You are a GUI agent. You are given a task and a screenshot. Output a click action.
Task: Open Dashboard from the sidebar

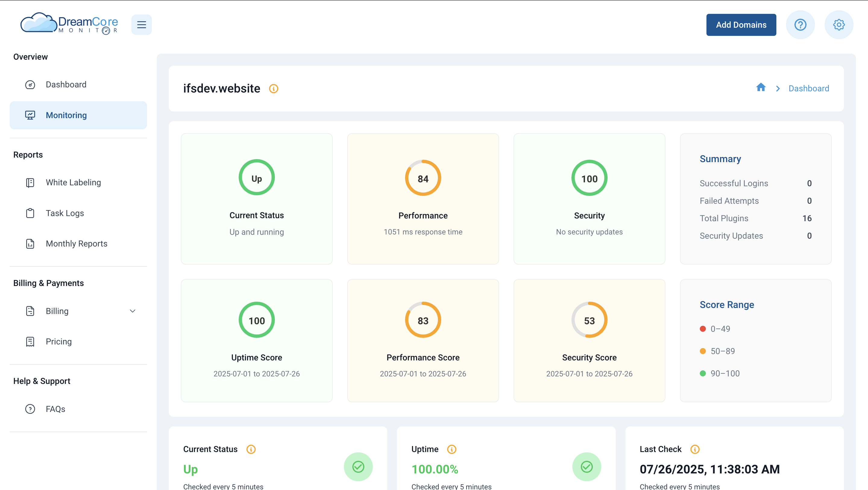(78, 85)
